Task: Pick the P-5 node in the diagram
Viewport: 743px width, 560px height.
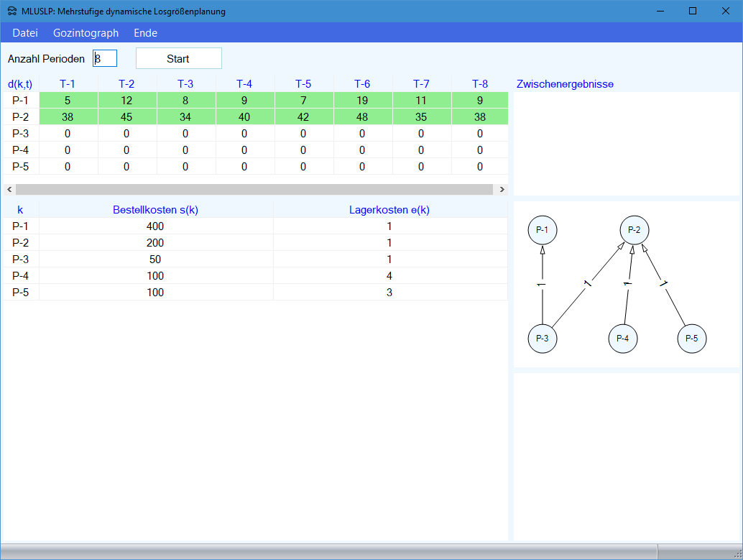Action: [x=692, y=339]
